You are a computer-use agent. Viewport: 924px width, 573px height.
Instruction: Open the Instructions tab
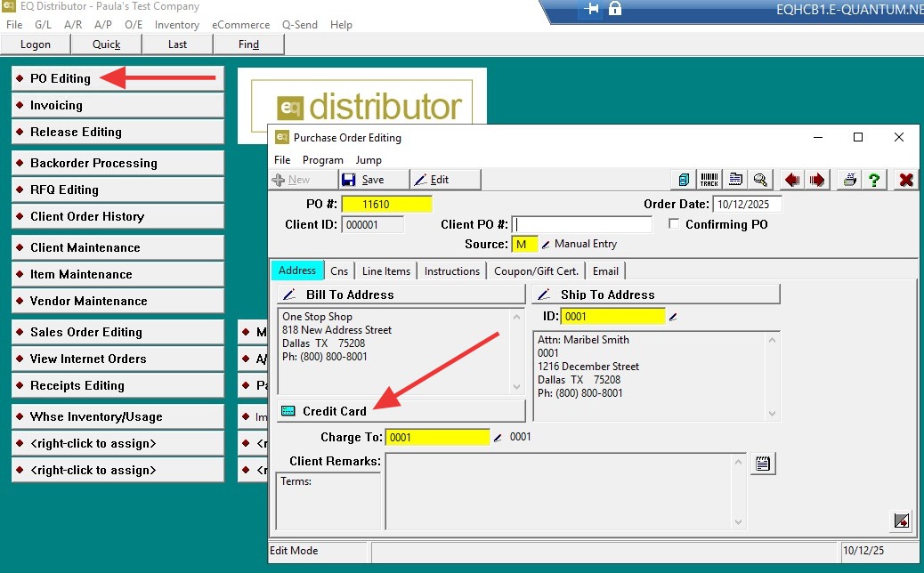pyautogui.click(x=452, y=270)
